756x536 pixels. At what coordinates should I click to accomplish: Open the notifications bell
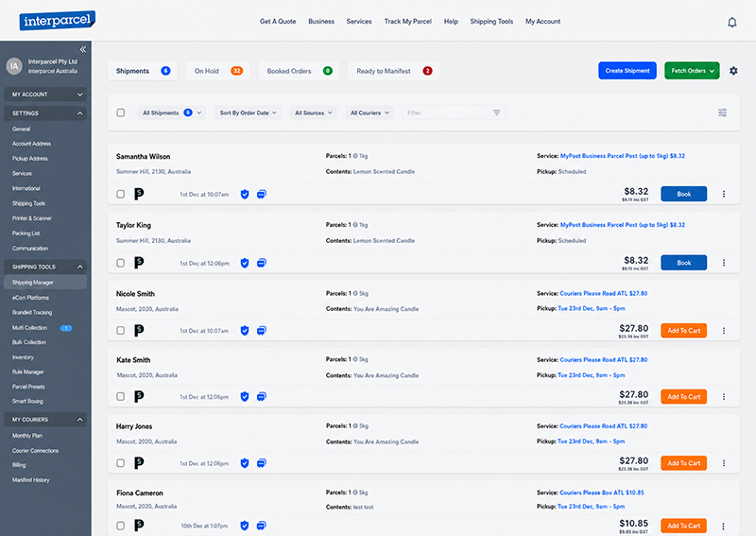point(731,22)
